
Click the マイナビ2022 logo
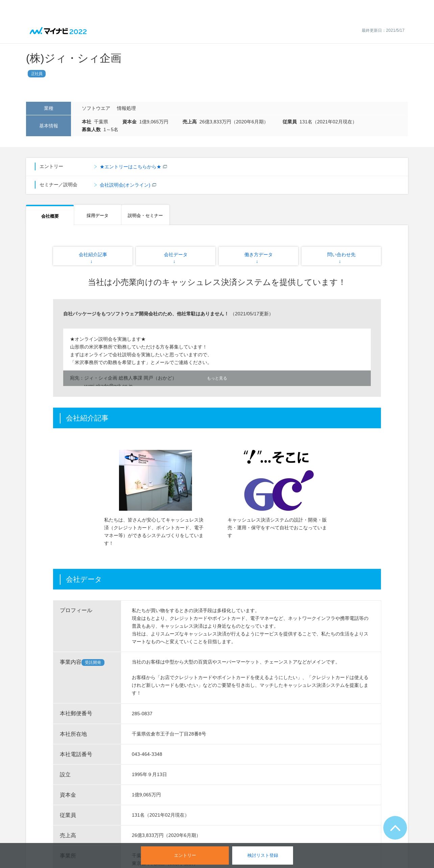pyautogui.click(x=58, y=31)
